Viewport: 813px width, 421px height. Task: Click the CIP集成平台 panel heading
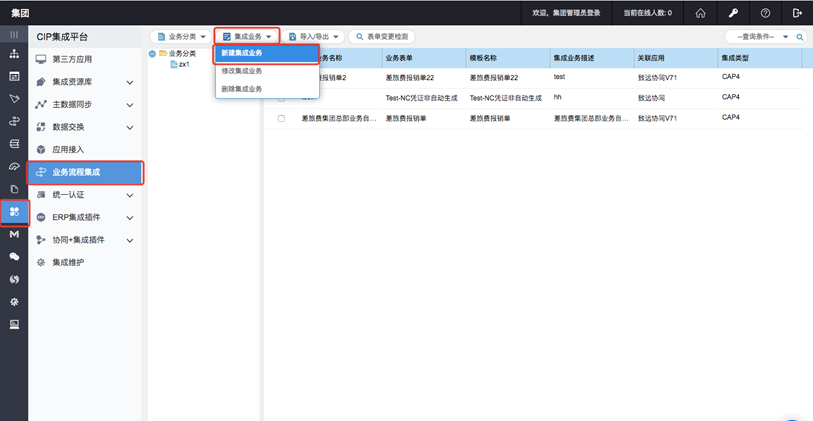click(x=62, y=37)
